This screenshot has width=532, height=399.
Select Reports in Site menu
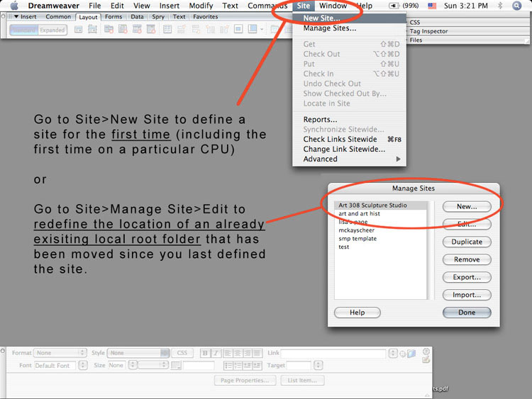pos(350,119)
